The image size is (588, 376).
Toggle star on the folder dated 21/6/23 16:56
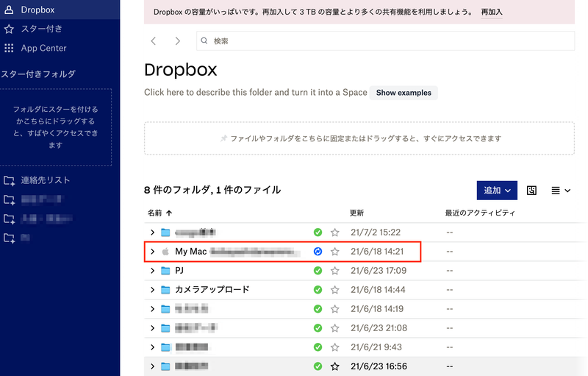pyautogui.click(x=335, y=366)
